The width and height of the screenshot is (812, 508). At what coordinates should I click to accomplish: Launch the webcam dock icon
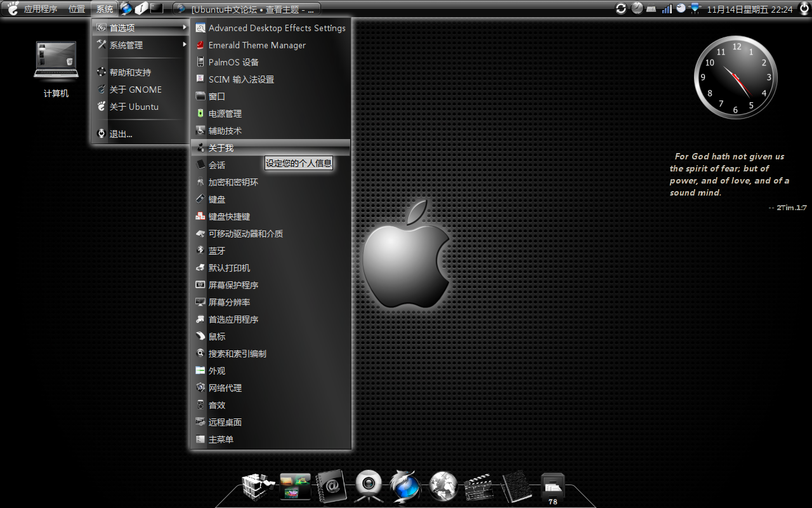tap(368, 486)
